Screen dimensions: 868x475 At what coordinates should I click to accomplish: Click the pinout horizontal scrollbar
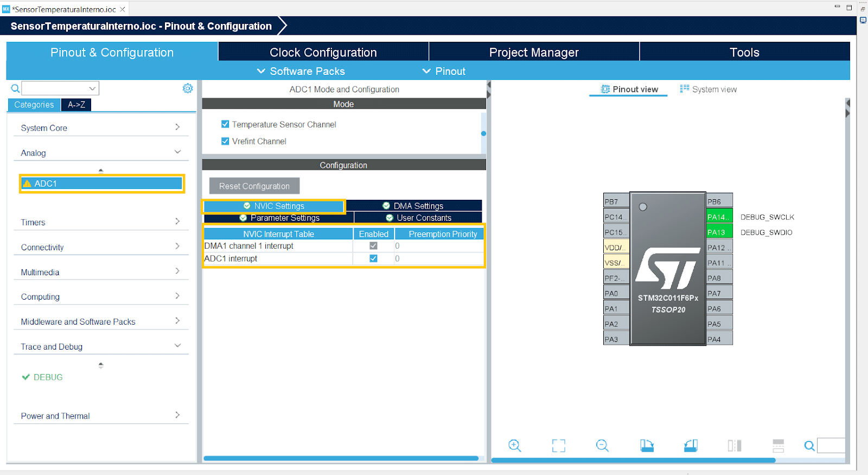(x=633, y=460)
